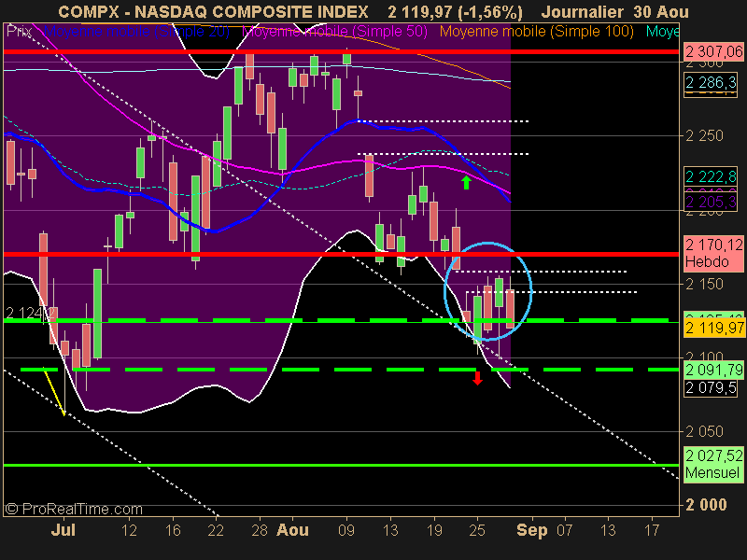747x560 pixels.
Task: Select the Moyenne mobile (Simple 20) legend
Action: click(x=136, y=32)
